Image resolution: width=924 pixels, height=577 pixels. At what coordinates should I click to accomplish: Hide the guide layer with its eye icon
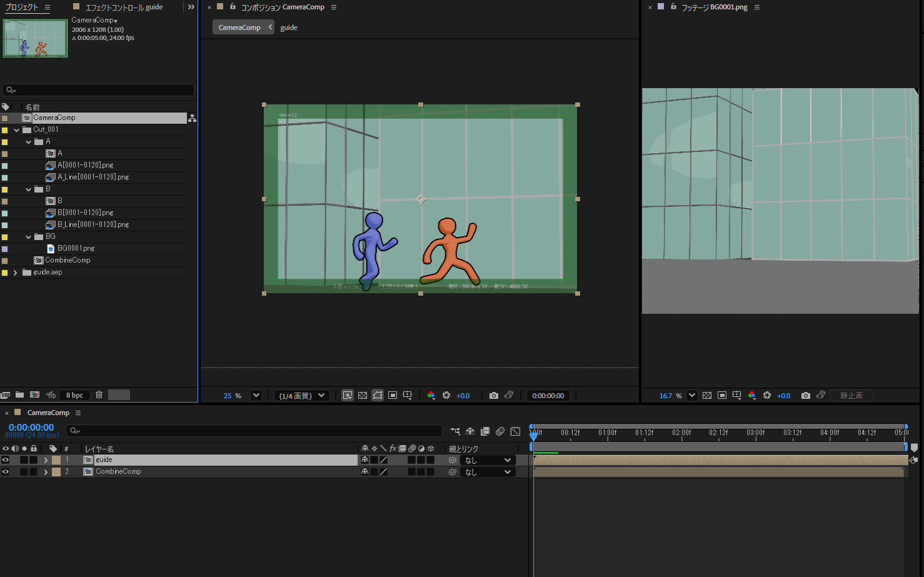6,460
